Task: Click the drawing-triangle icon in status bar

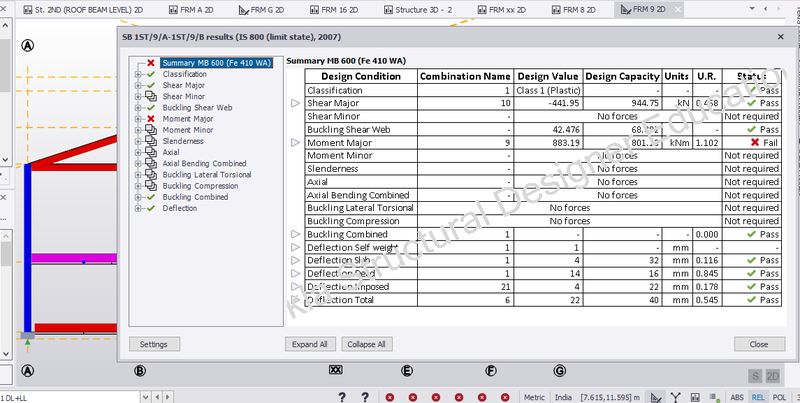Action: tap(657, 397)
